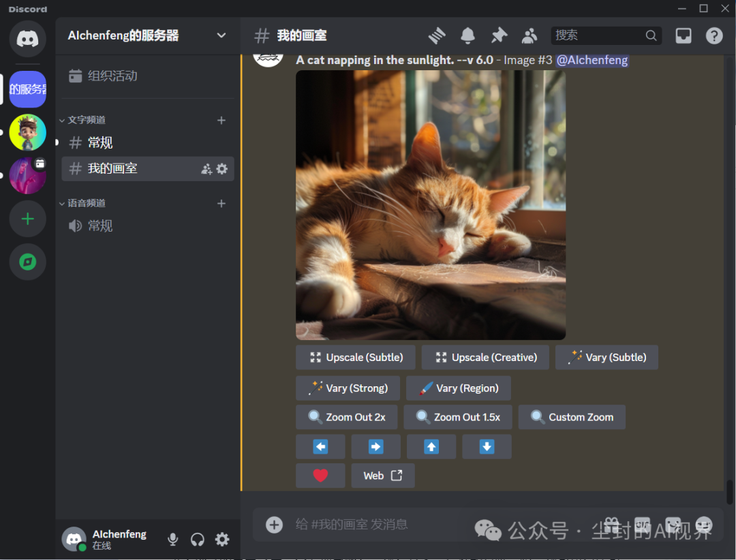Add a server with plus icon

[27, 219]
